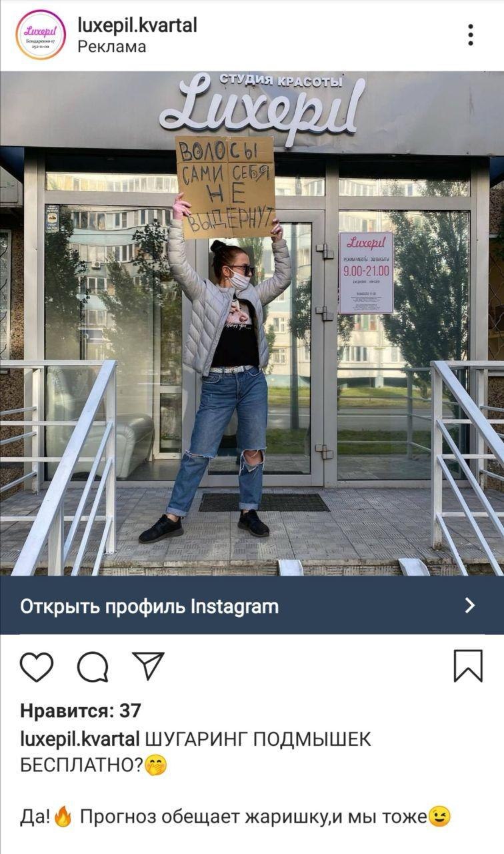Share post with paper plane icon
Image resolution: width=504 pixels, height=854 pixels.
148,665
